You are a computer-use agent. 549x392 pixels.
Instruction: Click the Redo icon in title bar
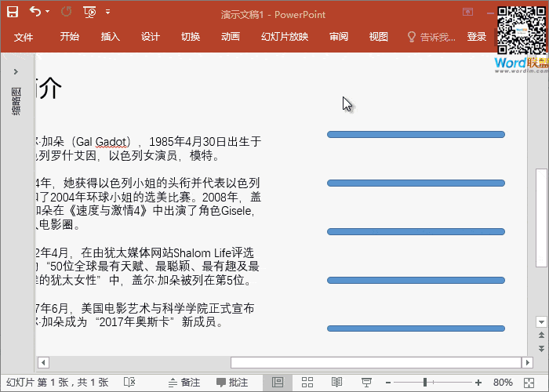coord(66,12)
